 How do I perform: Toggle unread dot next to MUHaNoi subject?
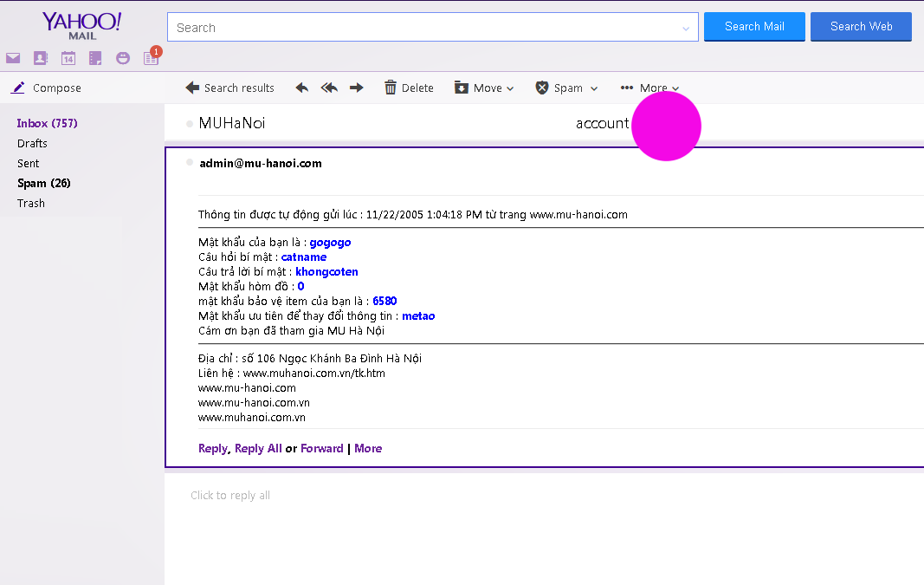point(189,124)
